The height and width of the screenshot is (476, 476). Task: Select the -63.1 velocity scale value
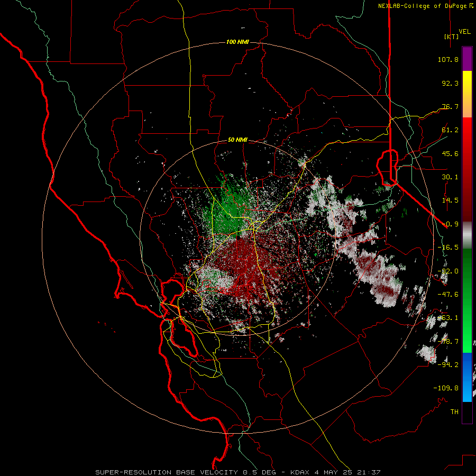coord(448,318)
